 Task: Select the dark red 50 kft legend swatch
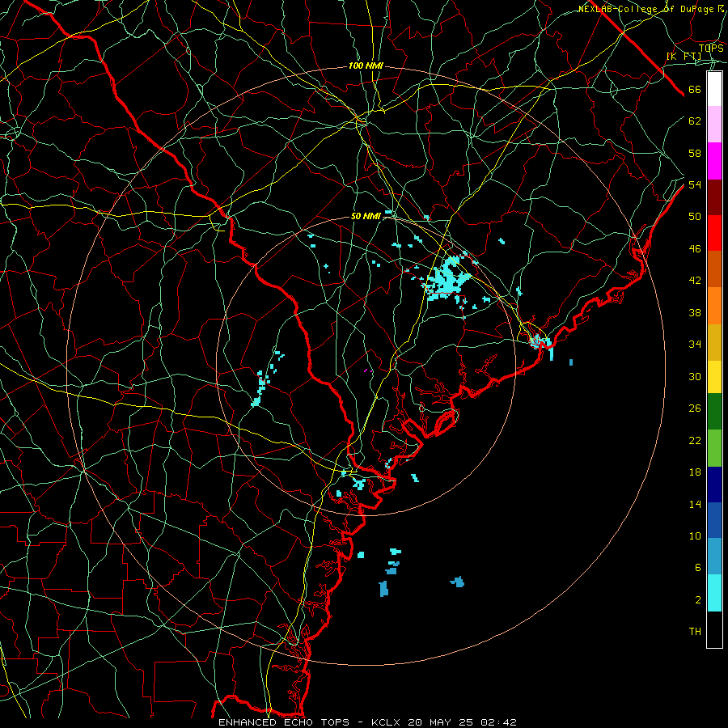click(x=714, y=197)
